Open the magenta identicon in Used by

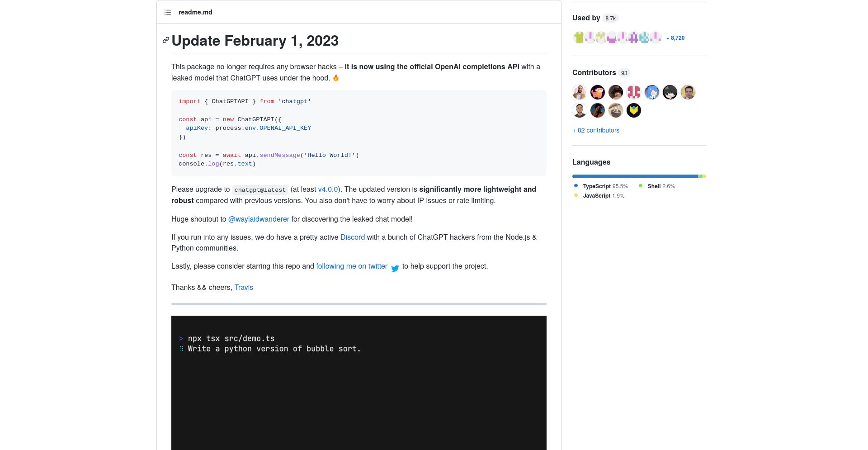tap(612, 38)
